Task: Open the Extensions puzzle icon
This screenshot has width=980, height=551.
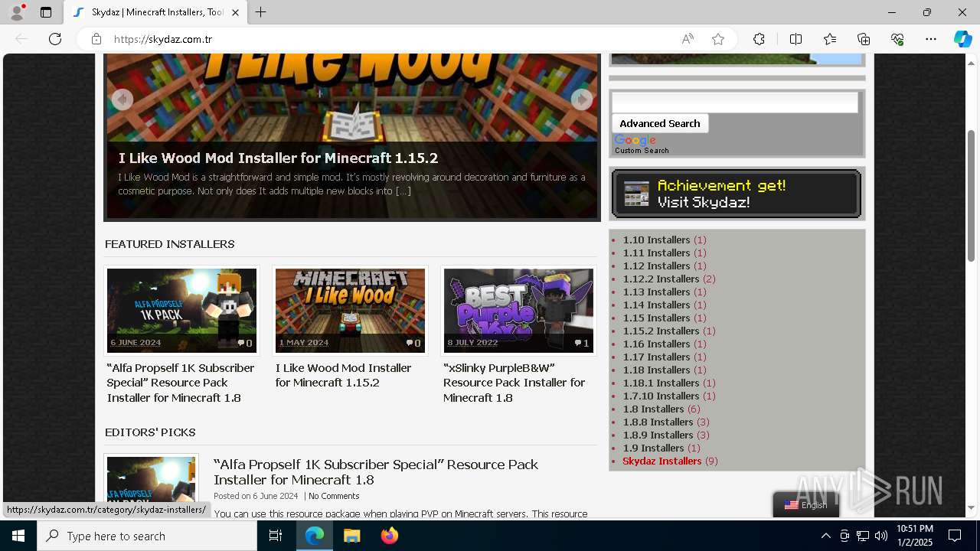Action: pyautogui.click(x=759, y=39)
